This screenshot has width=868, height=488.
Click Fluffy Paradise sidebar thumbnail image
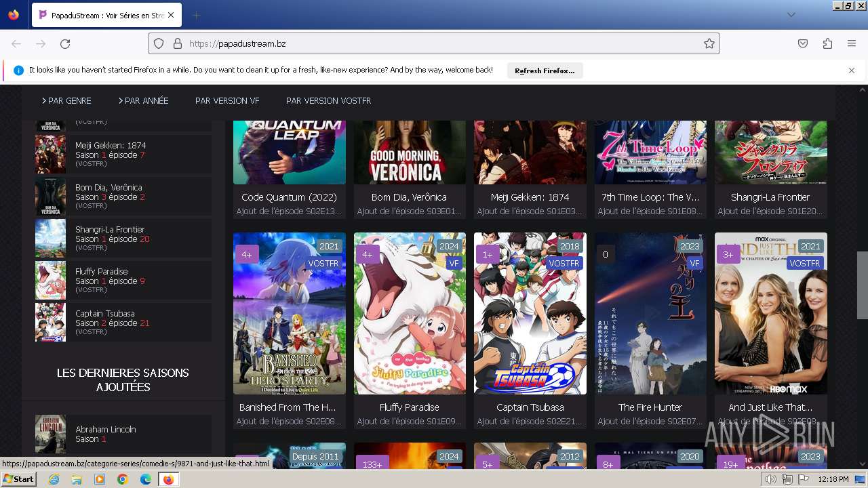click(50, 281)
